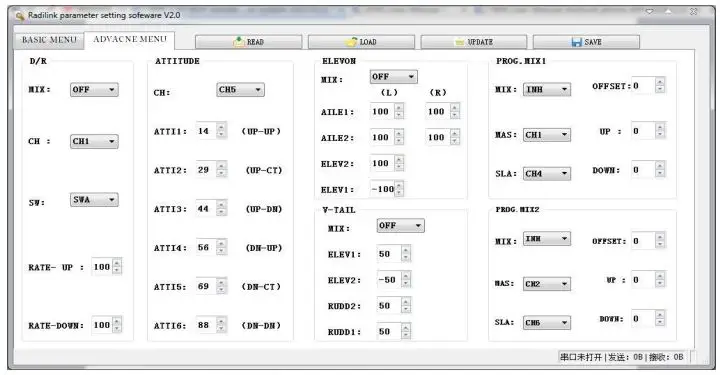Click the V-TAIL ELEV2 field showing -50
Screen dimensions: 720x375
[x=388, y=280]
